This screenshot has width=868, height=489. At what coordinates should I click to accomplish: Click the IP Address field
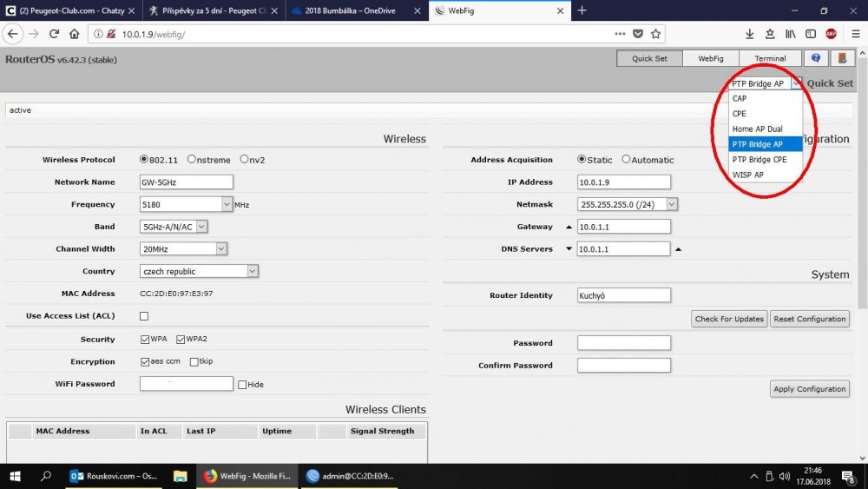[x=624, y=182]
